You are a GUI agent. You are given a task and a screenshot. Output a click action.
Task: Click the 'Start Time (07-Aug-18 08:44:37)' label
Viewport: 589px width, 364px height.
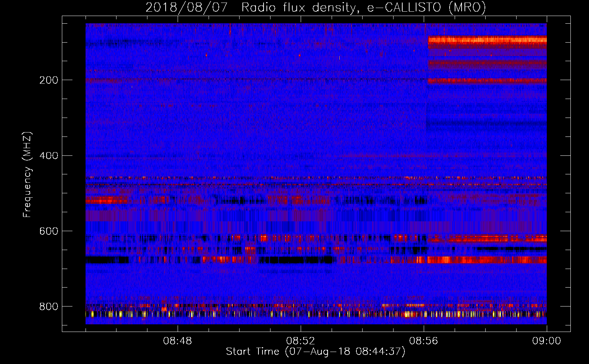[x=316, y=352]
